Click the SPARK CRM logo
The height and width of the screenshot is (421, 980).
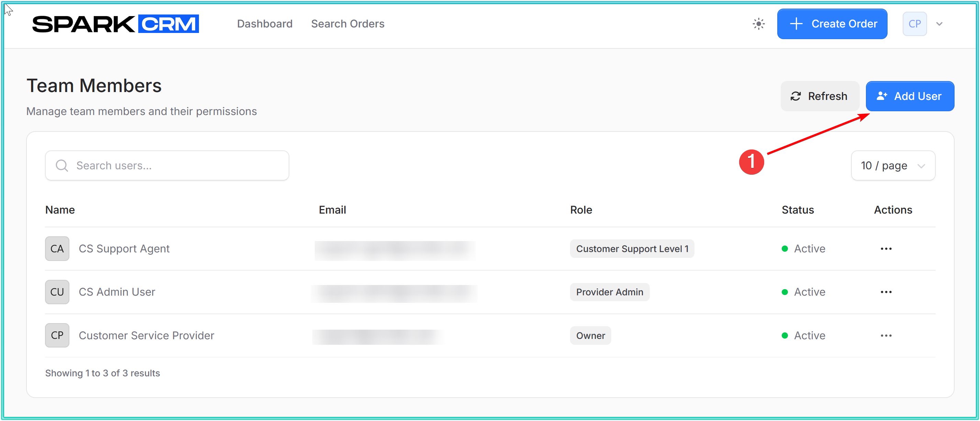coord(115,24)
